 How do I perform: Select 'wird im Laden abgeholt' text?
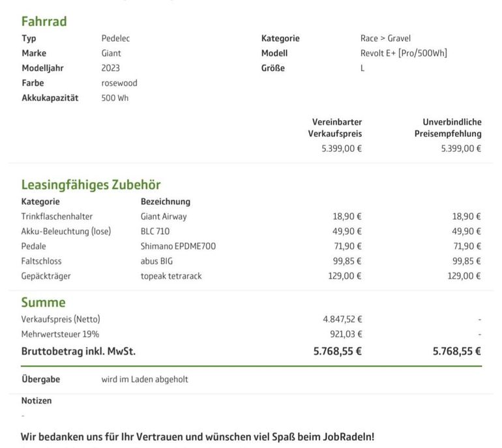pyautogui.click(x=145, y=380)
